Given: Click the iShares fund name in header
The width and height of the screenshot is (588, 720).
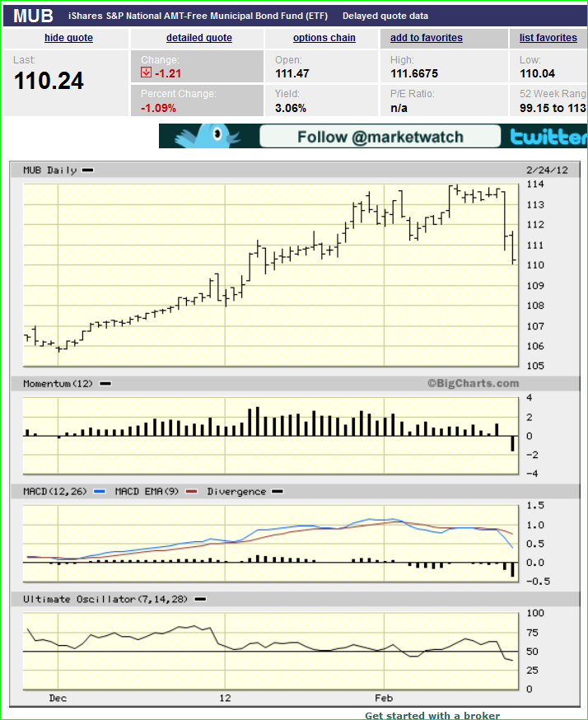Looking at the screenshot, I should pyautogui.click(x=198, y=16).
